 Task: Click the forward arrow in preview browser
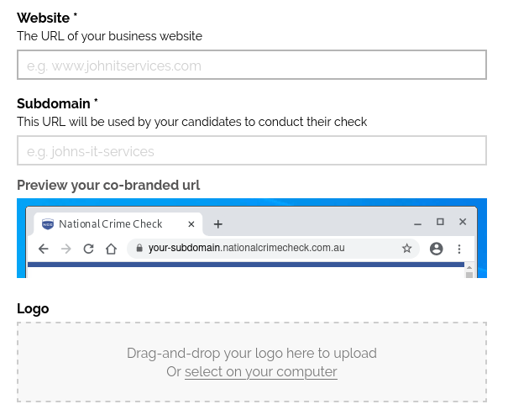(66, 249)
